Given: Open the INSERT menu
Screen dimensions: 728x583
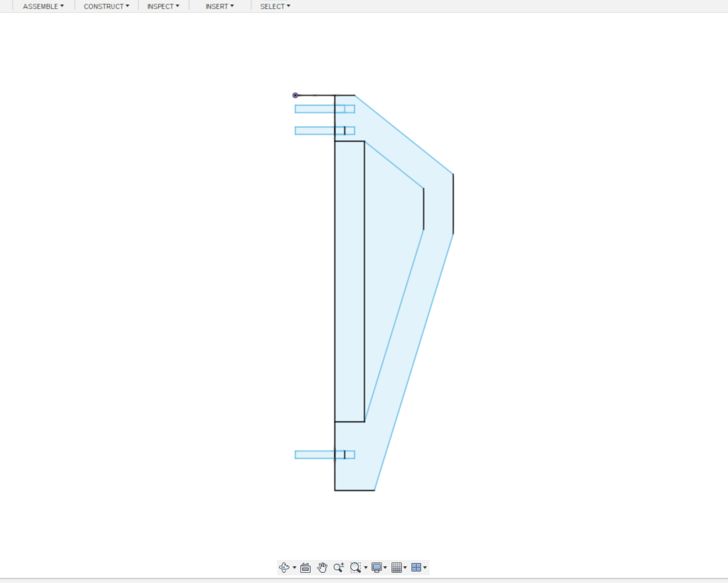Looking at the screenshot, I should pos(219,6).
